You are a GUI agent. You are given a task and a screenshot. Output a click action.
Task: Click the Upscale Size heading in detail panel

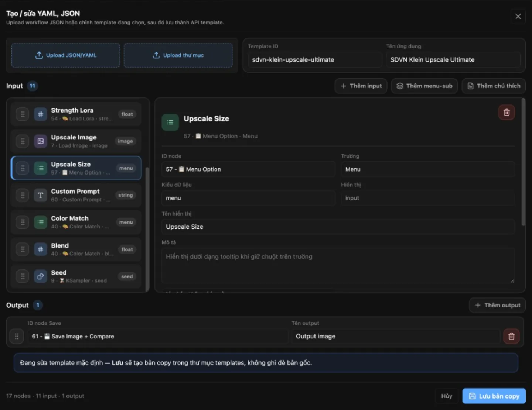[x=207, y=118]
